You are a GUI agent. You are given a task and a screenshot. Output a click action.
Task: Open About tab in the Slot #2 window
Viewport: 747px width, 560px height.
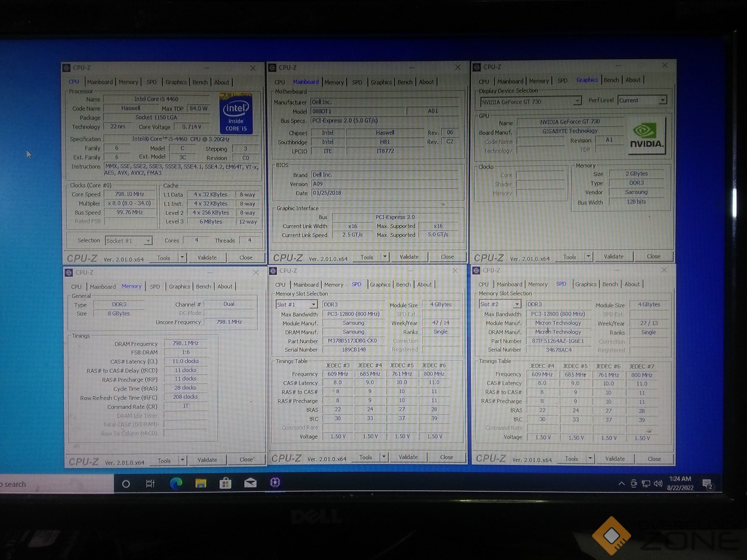click(632, 284)
